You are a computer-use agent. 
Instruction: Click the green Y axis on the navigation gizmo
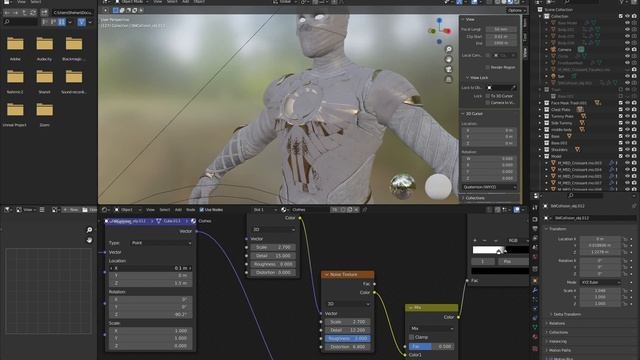(432, 31)
